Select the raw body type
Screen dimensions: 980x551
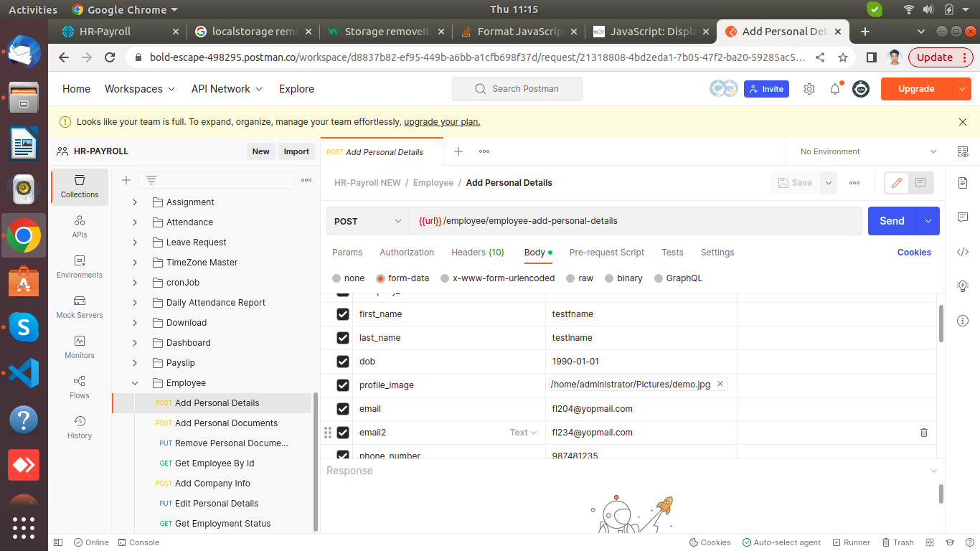coord(580,278)
